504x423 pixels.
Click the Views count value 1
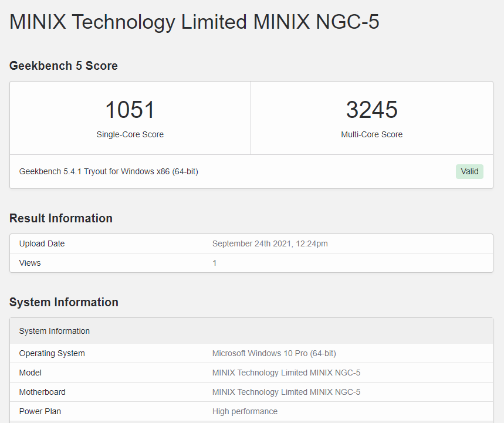(214, 263)
